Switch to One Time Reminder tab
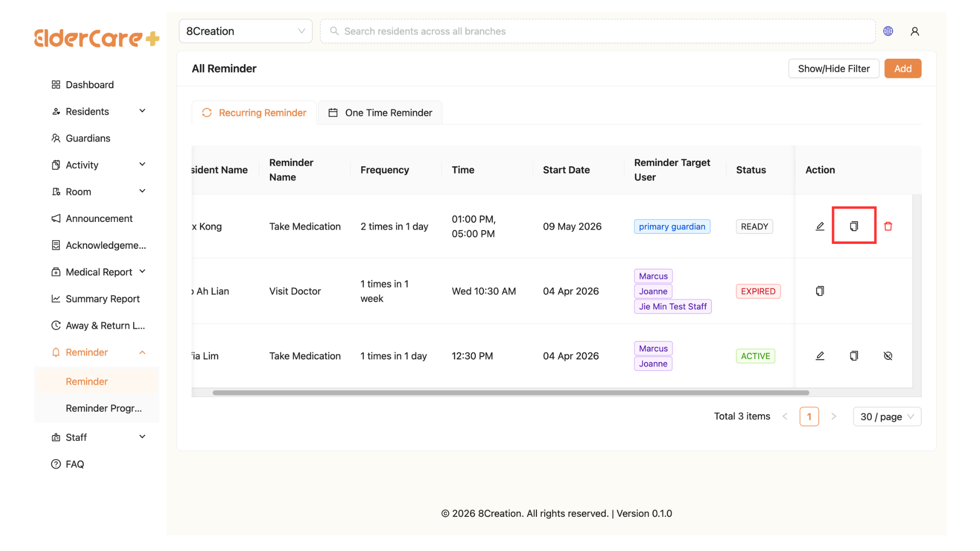 [x=380, y=113]
